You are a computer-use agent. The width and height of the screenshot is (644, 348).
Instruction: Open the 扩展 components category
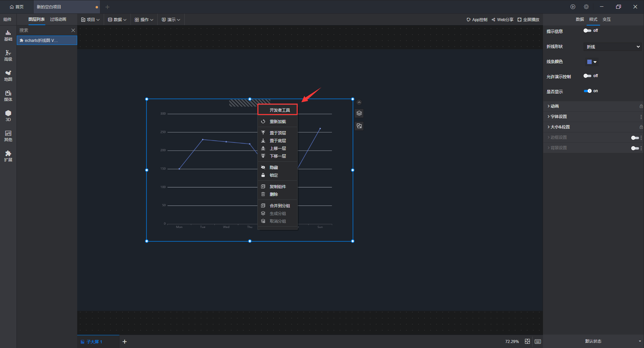click(x=8, y=156)
